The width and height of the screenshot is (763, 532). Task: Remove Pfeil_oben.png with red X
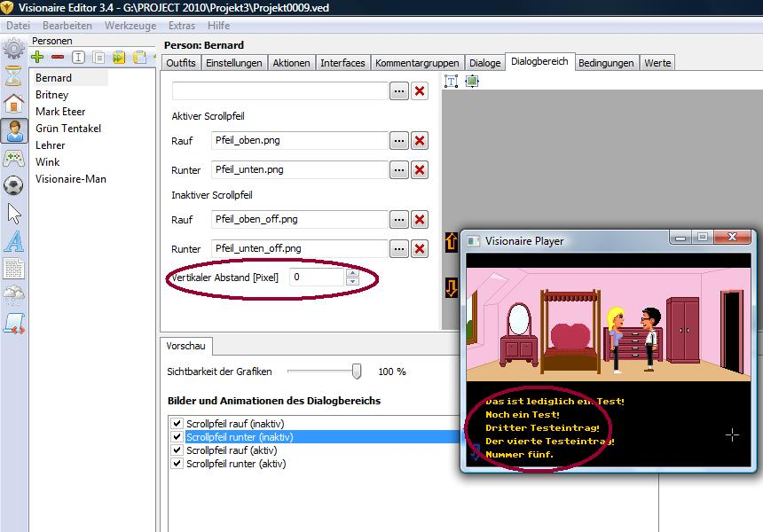click(420, 141)
